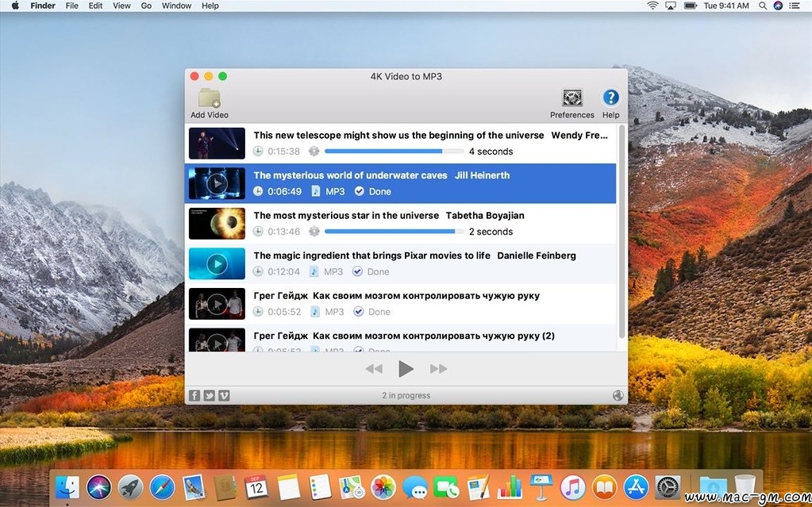The width and height of the screenshot is (812, 507).
Task: Click the '2 in progress' status text
Action: pos(406,396)
